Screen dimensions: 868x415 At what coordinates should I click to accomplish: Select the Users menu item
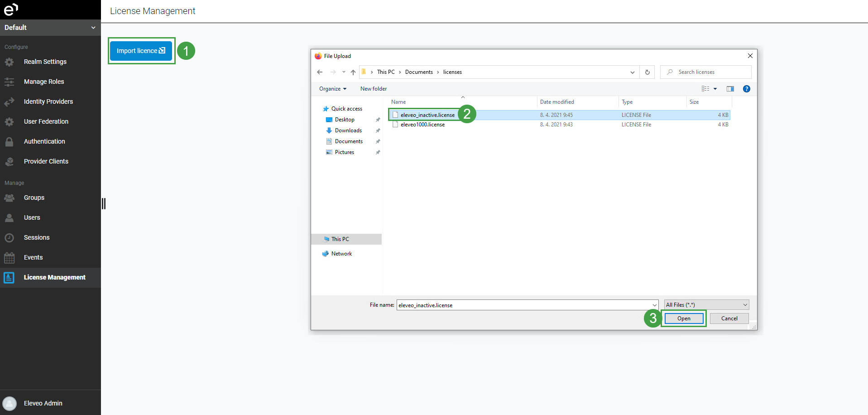point(32,217)
